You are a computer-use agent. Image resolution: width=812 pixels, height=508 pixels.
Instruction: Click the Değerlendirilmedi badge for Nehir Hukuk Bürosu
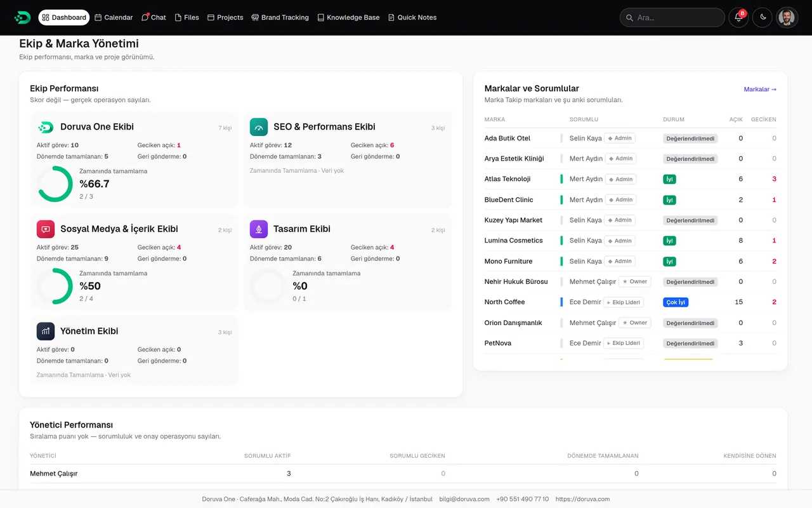[690, 282]
